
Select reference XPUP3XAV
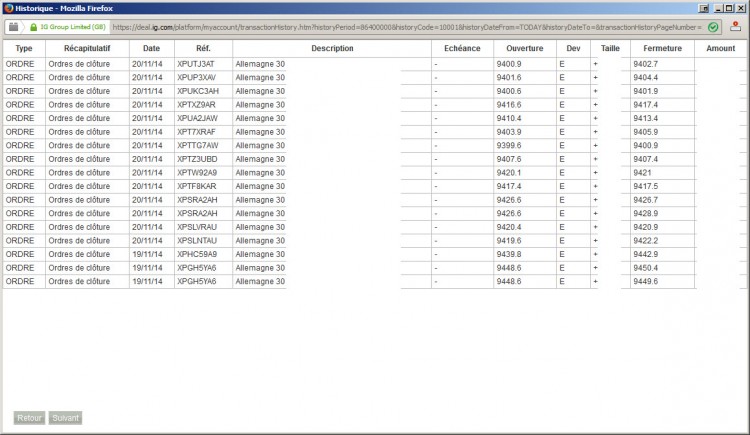(196, 78)
